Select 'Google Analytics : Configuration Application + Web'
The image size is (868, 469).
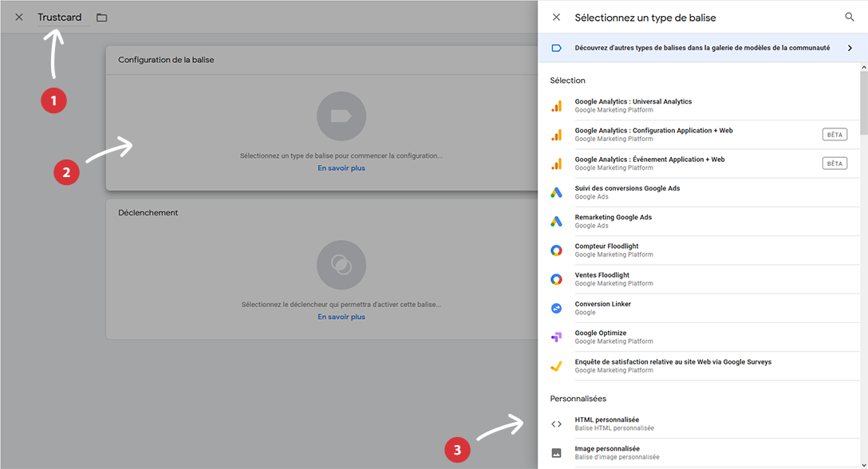699,135
